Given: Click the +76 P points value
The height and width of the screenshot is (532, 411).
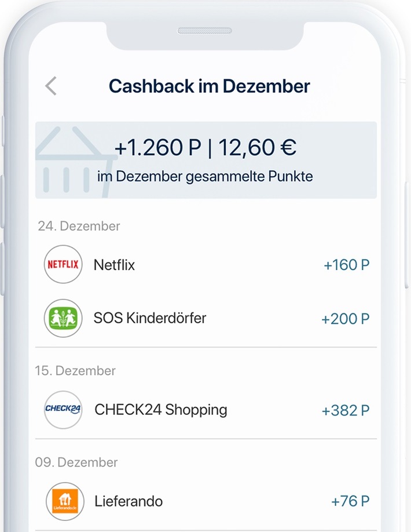Looking at the screenshot, I should pos(350,501).
